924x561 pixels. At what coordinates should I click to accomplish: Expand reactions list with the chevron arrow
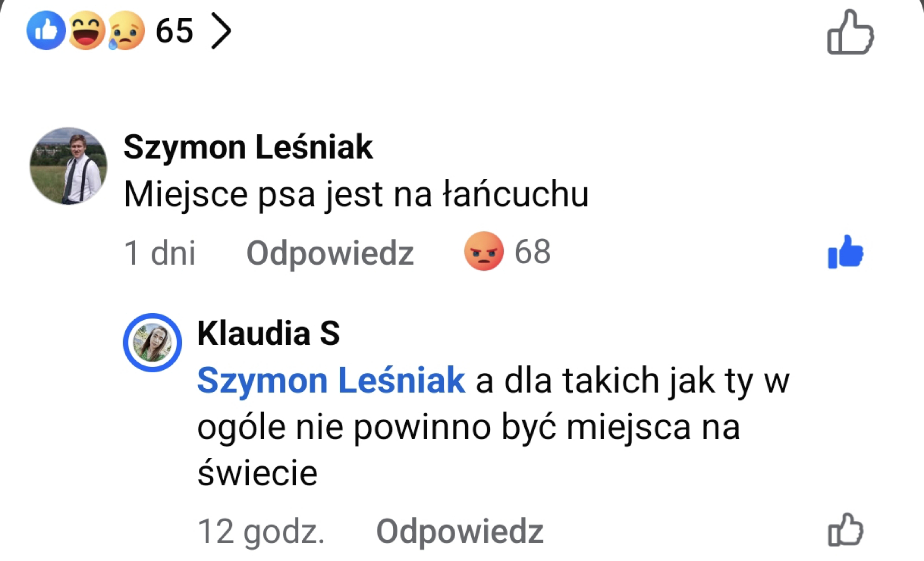(x=221, y=30)
